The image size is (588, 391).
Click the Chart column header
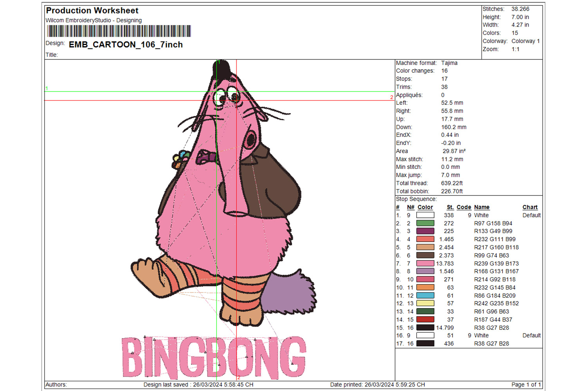tap(530, 207)
